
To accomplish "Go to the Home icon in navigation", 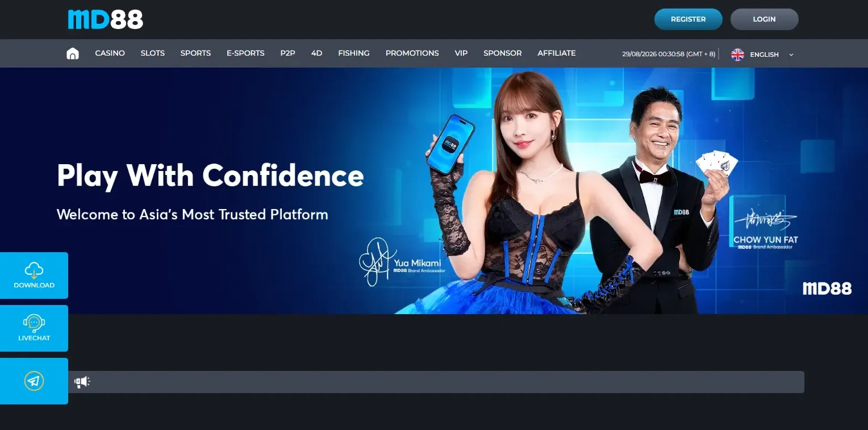I will click(73, 53).
